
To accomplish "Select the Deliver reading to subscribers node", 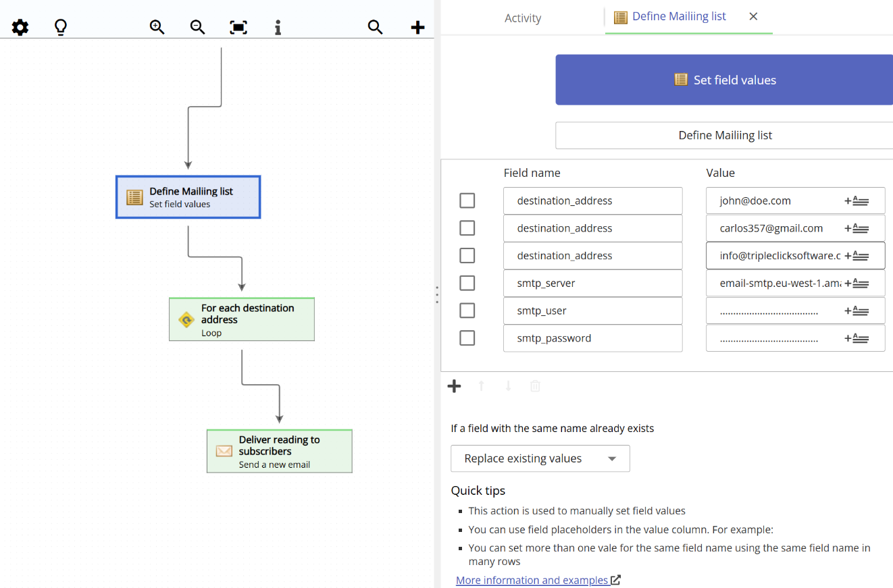I will 279,451.
